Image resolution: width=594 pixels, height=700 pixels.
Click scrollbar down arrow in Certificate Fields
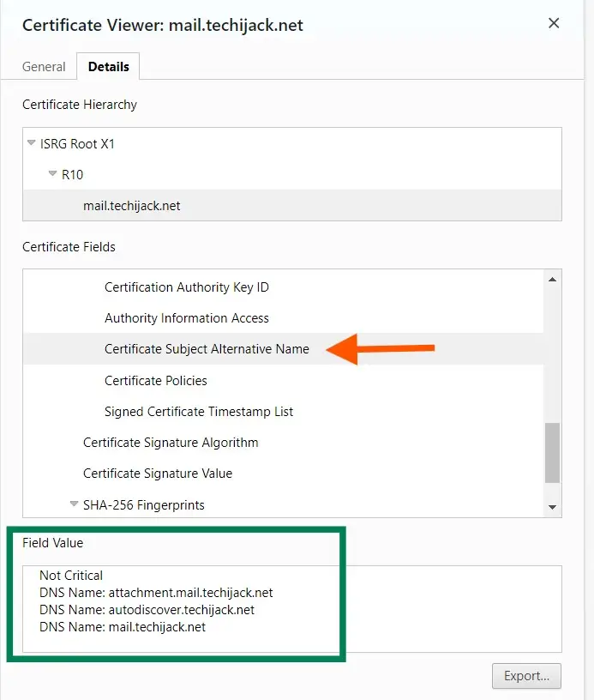pyautogui.click(x=553, y=508)
